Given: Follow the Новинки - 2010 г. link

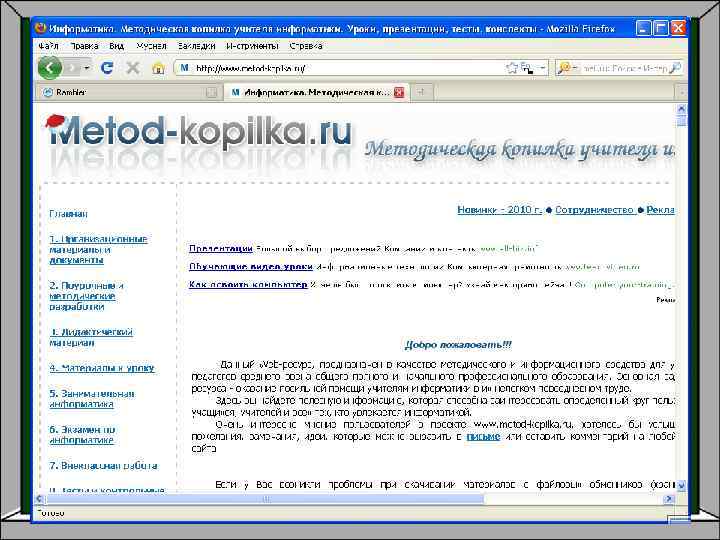Looking at the screenshot, I should [x=499, y=210].
